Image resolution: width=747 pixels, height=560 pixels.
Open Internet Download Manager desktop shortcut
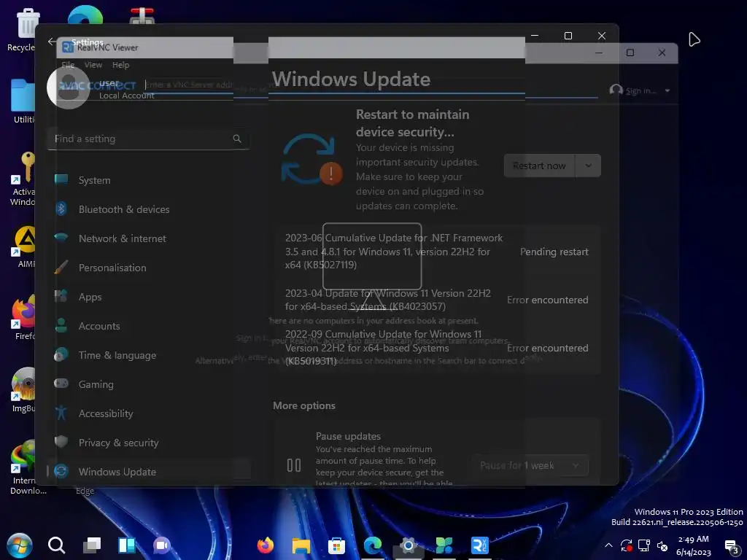point(28,467)
